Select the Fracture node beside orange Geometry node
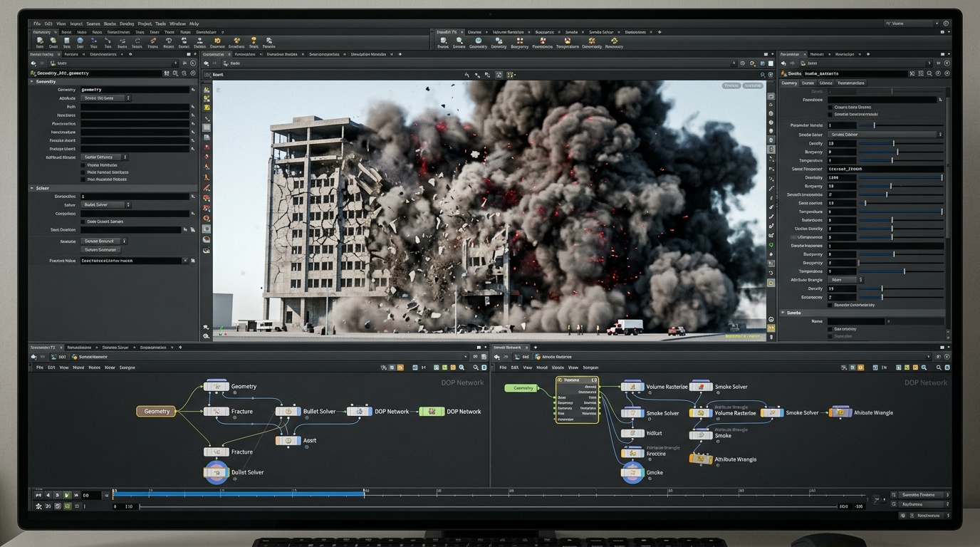The image size is (980, 547). (x=217, y=412)
